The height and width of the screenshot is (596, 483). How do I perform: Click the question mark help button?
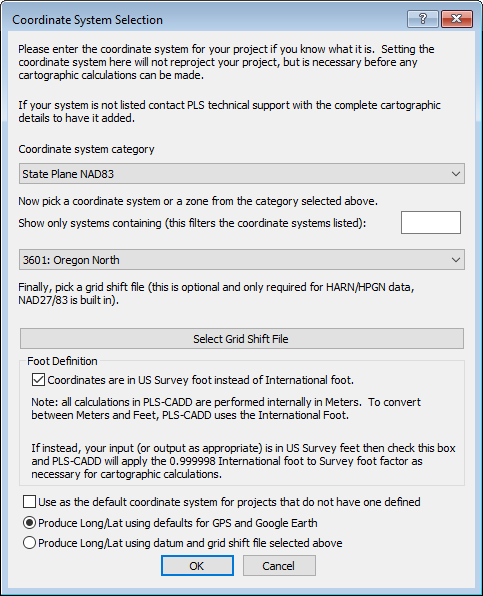pos(423,19)
